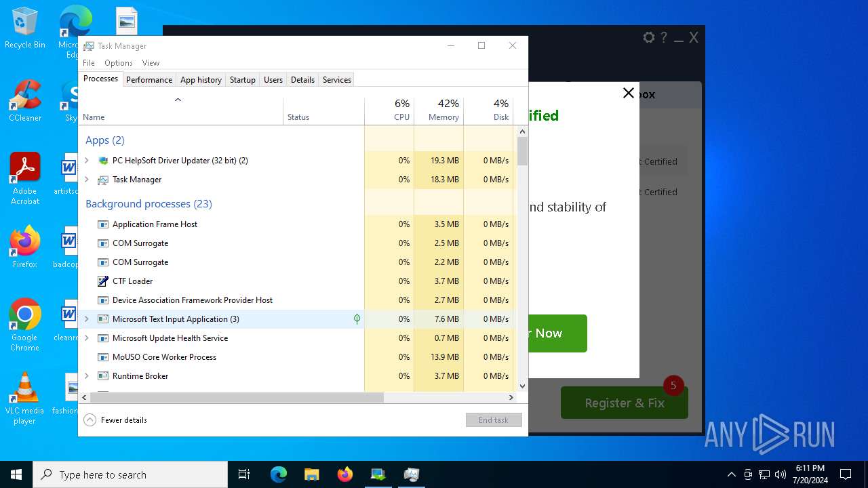Open Driver Updater settings gear icon

pyautogui.click(x=649, y=38)
